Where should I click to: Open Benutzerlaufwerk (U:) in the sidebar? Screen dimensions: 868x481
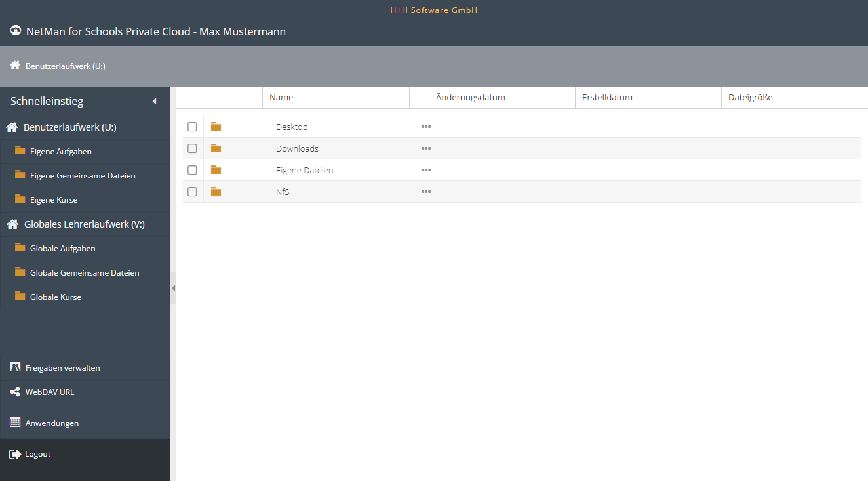point(70,127)
